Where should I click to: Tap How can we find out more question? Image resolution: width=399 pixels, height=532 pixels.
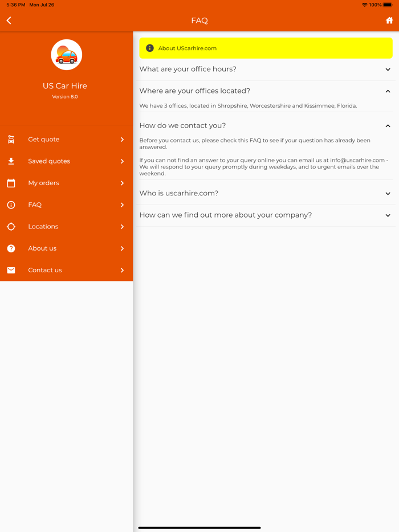[226, 215]
